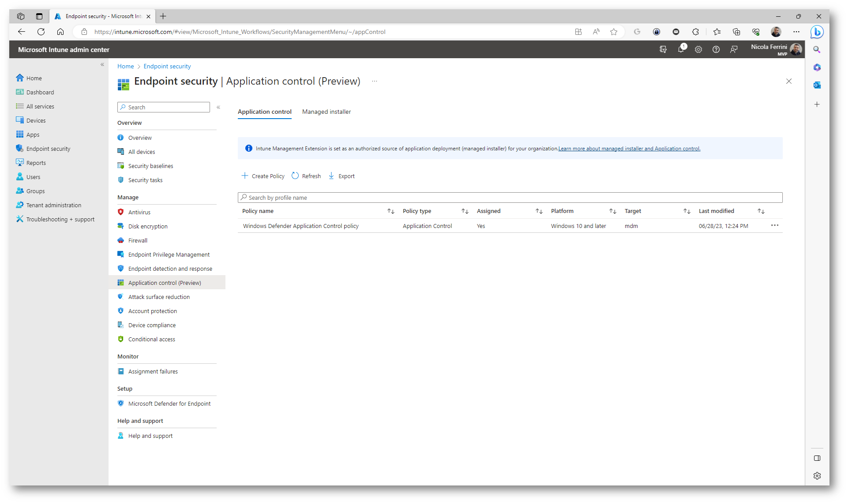Open collections icon in browser toolbar

(x=736, y=32)
